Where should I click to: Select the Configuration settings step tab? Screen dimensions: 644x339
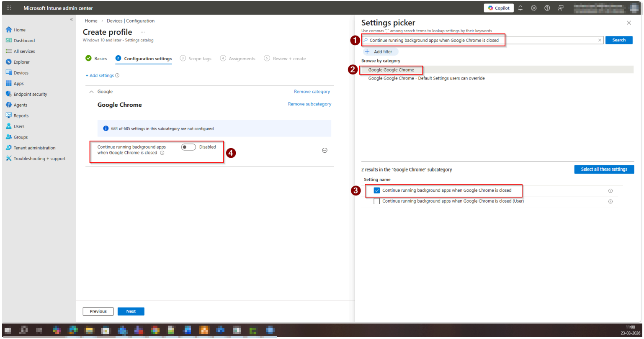click(x=144, y=59)
